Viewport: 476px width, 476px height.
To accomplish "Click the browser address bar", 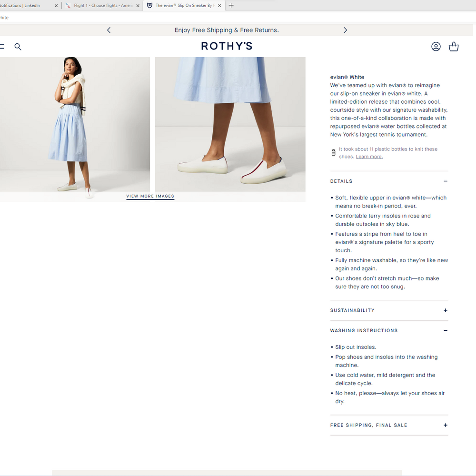I will point(238,18).
